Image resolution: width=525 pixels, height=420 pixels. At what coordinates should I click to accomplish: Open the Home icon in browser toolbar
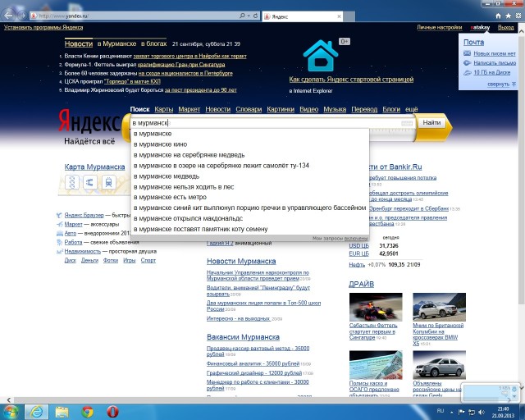(498, 16)
